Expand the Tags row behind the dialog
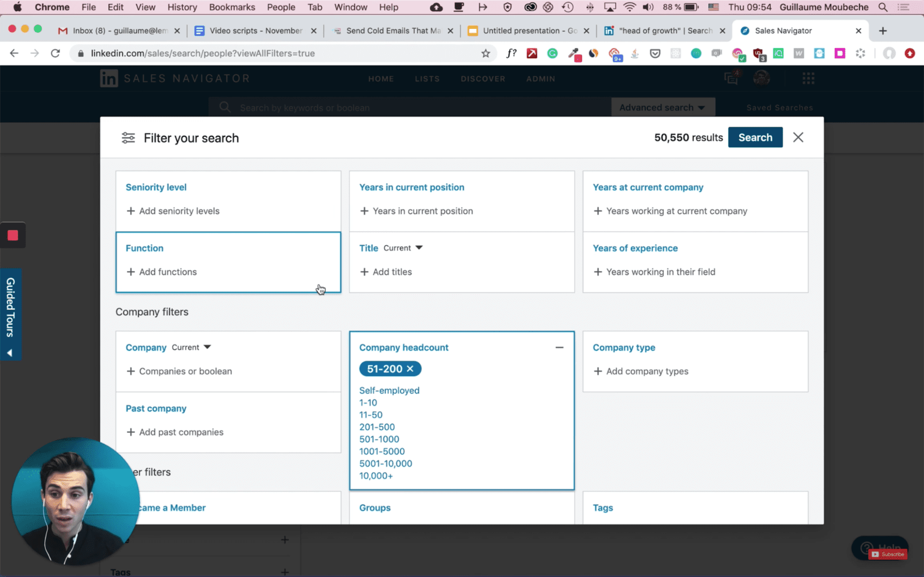The height and width of the screenshot is (577, 924). [285, 572]
